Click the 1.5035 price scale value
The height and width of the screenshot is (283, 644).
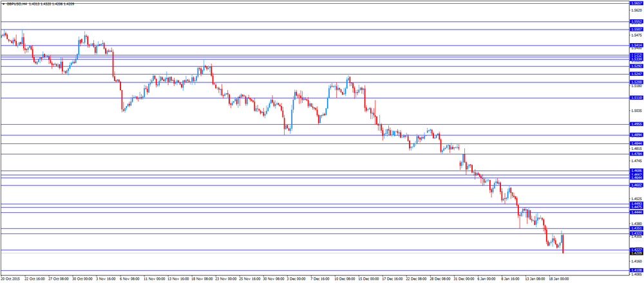(x=636, y=111)
